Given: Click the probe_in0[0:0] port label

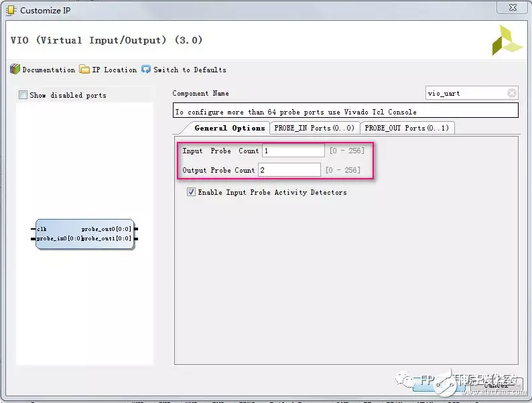Looking at the screenshot, I should pos(59,238).
